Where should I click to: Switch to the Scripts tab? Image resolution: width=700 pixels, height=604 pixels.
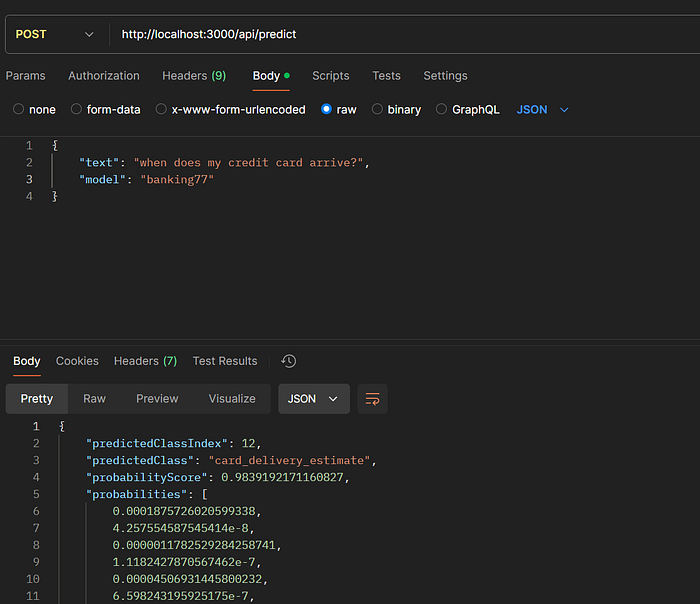[330, 76]
